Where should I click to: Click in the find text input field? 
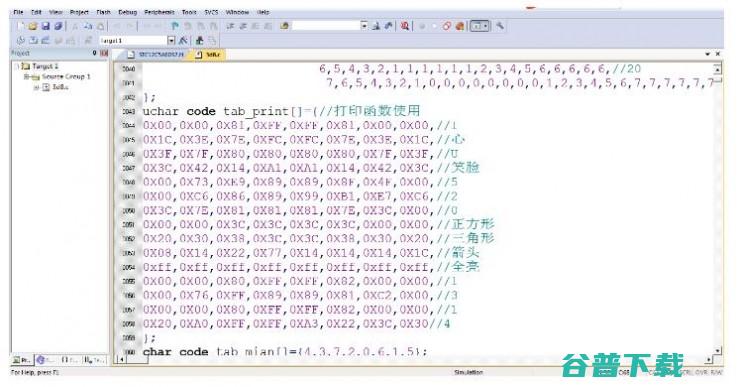click(x=326, y=26)
